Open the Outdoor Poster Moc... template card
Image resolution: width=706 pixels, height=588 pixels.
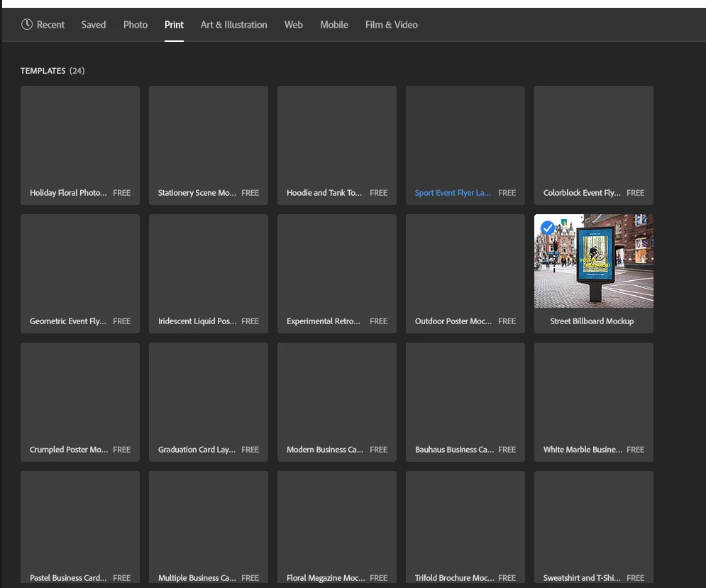click(465, 274)
